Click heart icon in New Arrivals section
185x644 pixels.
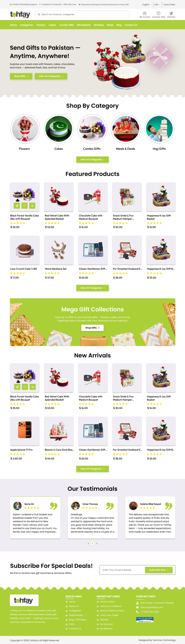point(25,387)
